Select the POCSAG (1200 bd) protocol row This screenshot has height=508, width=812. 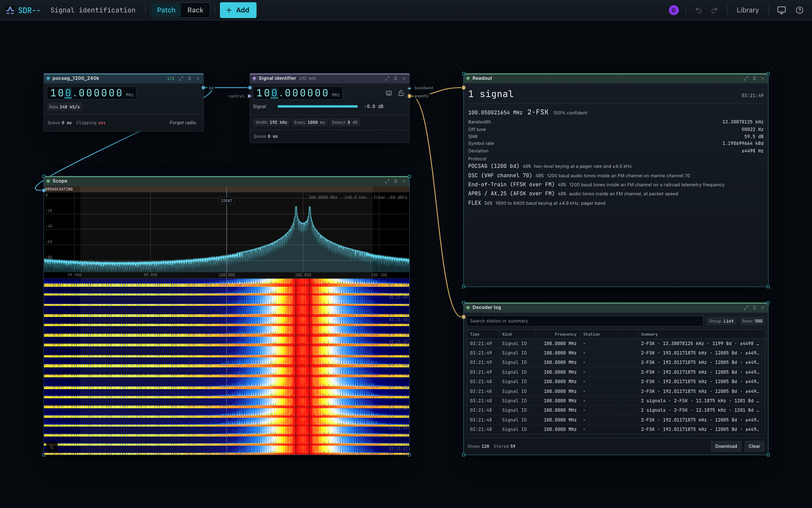[616, 166]
